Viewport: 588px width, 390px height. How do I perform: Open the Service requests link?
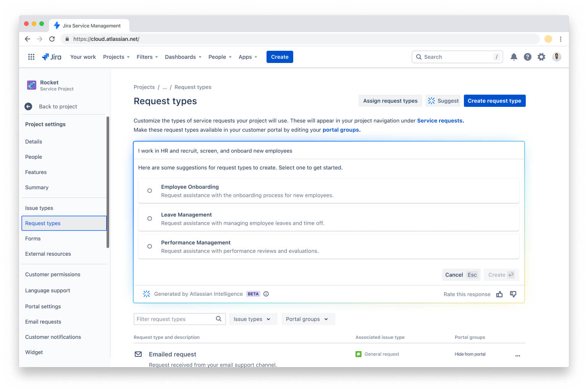tap(439, 120)
